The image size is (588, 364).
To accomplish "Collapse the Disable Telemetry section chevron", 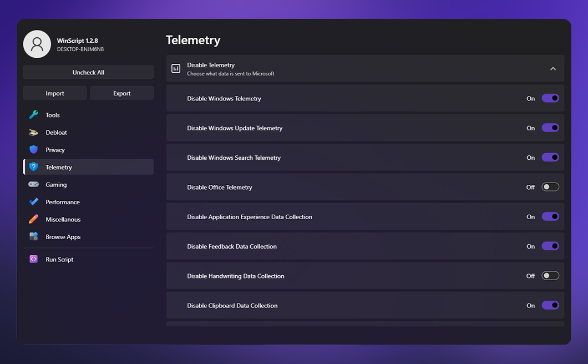I will (552, 69).
